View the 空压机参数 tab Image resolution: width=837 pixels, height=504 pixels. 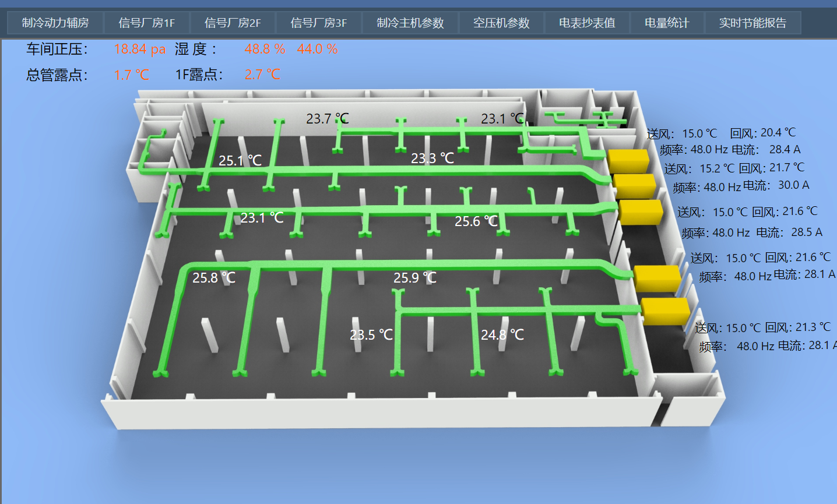point(501,23)
